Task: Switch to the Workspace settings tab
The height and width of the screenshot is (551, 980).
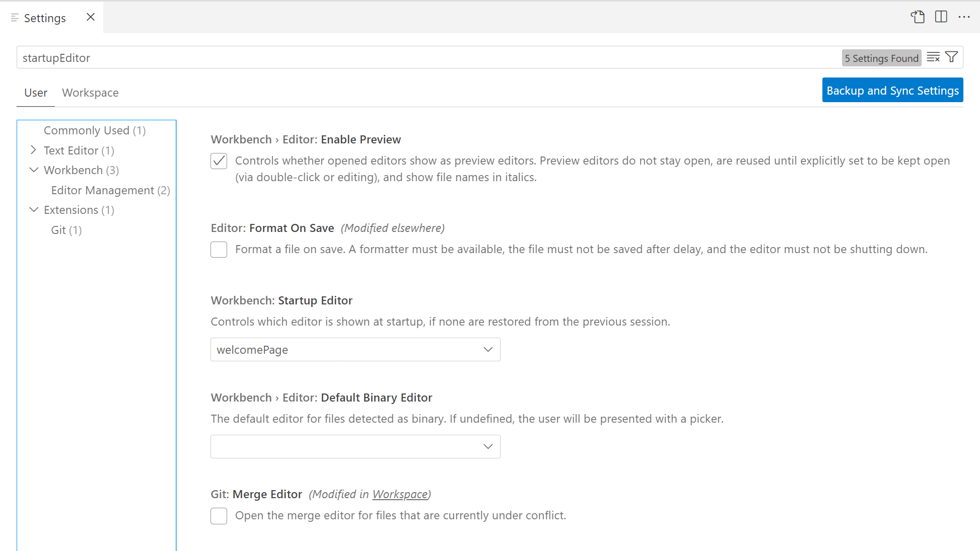Action: [x=90, y=93]
